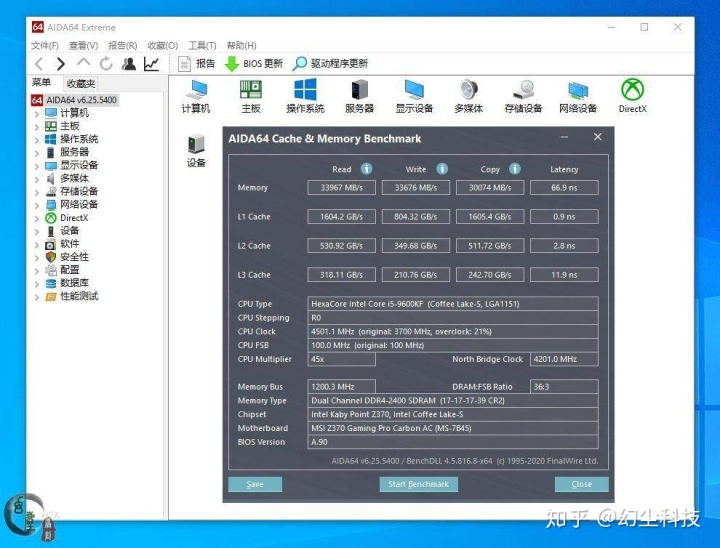Open the 文件(F) menu
The image size is (720, 548).
point(45,45)
